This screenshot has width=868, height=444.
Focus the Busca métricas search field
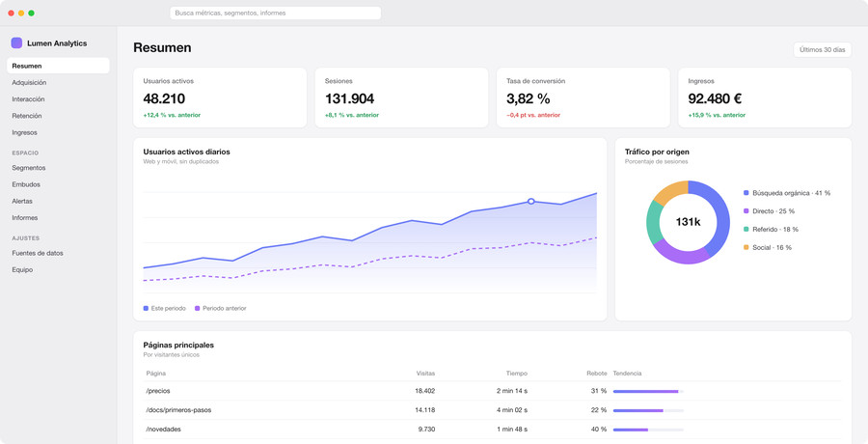(x=275, y=13)
